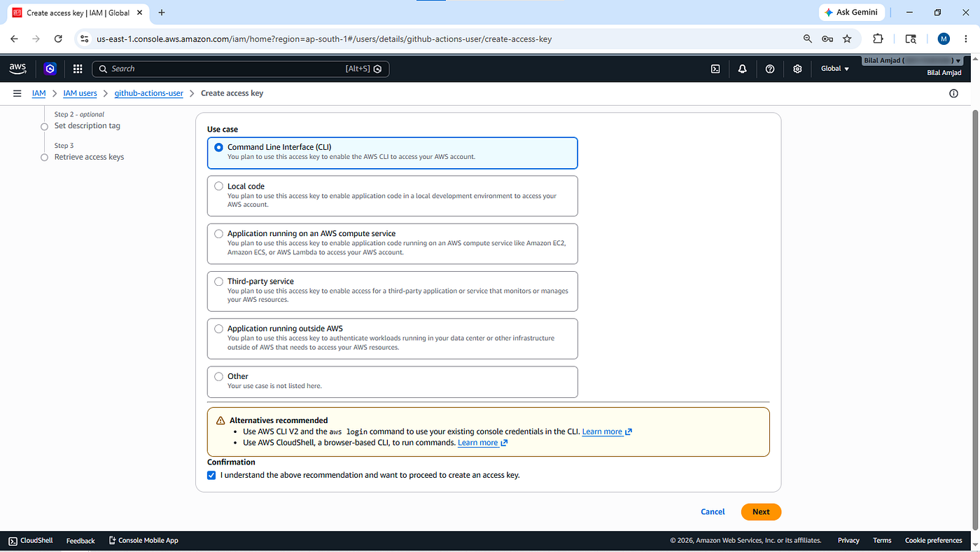This screenshot has height=552, width=980.
Task: Click the Retrieve access keys step
Action: (x=89, y=157)
